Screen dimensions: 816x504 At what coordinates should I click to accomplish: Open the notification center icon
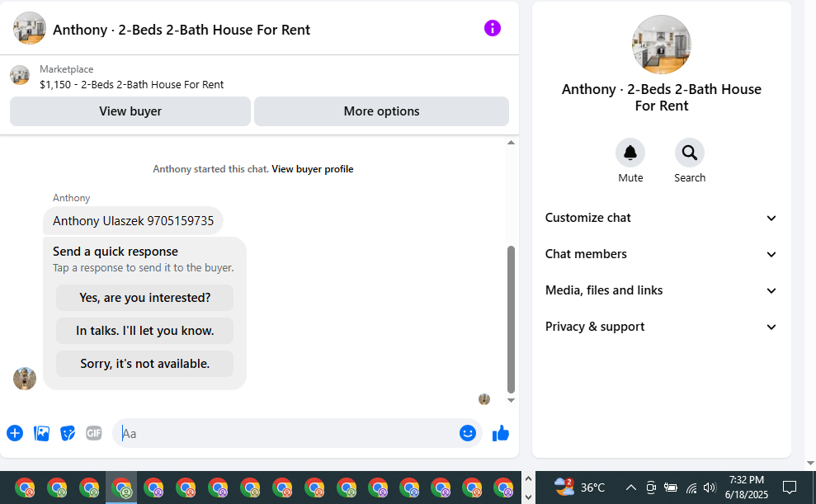click(790, 488)
